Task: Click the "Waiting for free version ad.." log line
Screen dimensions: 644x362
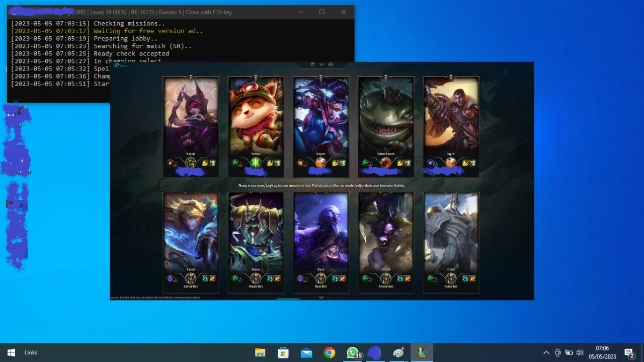Action: click(x=107, y=31)
